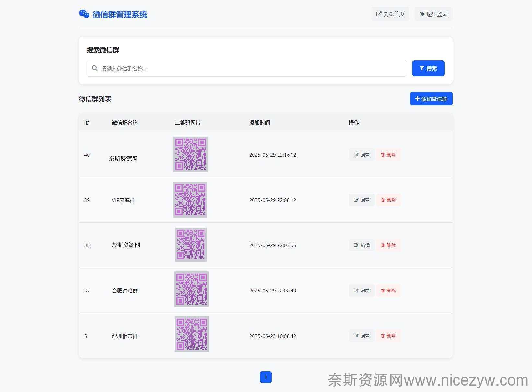The image size is (532, 392).
Task: Click the blue 搜索 button
Action: 428,68
